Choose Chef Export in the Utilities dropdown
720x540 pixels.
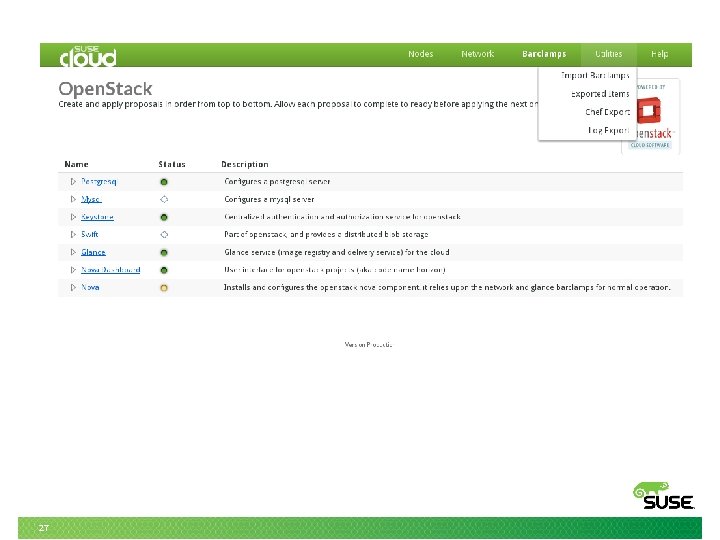point(607,112)
